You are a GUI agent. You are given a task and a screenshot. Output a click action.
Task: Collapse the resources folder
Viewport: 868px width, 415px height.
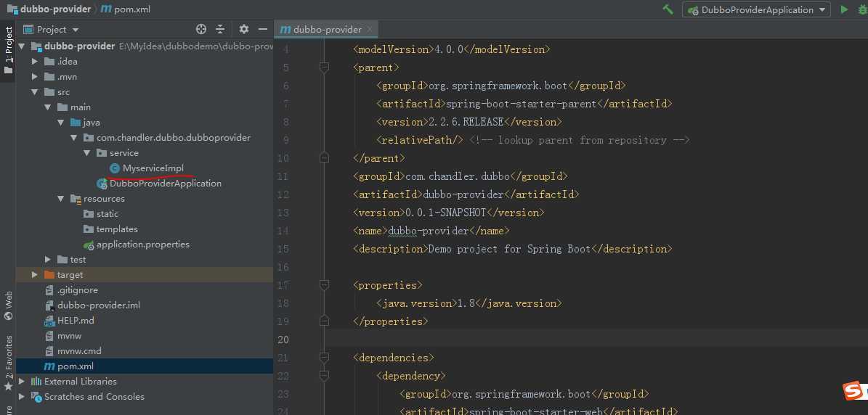tap(61, 199)
